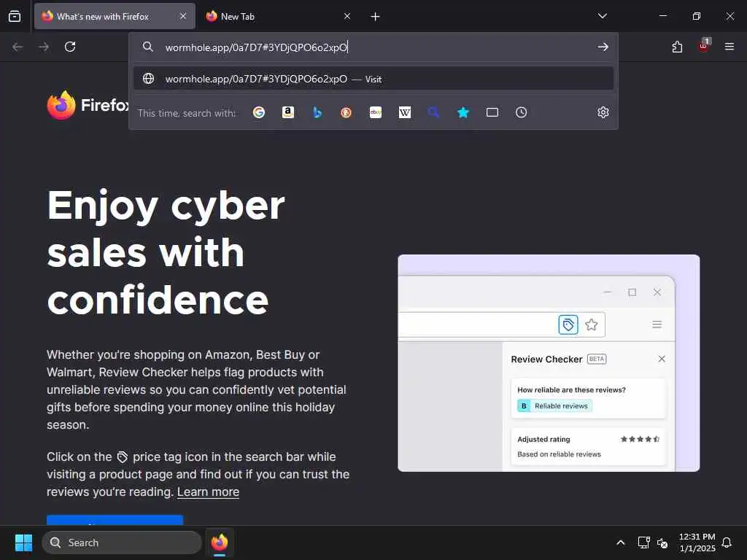The height and width of the screenshot is (560, 747).
Task: Open the muted volume tray icon
Action: (x=662, y=542)
